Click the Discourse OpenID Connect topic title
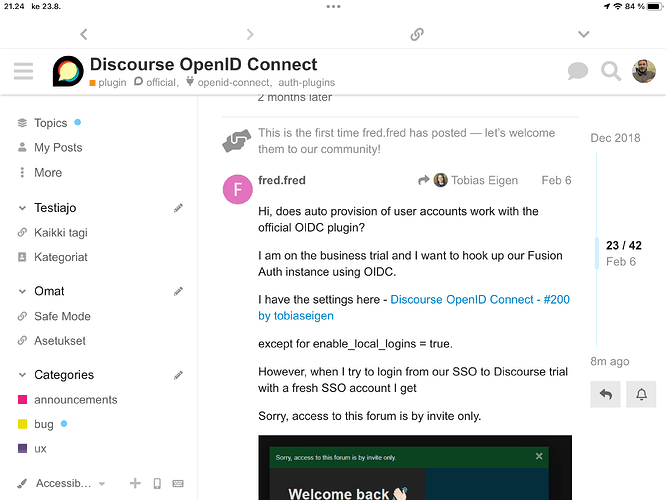 (x=203, y=65)
